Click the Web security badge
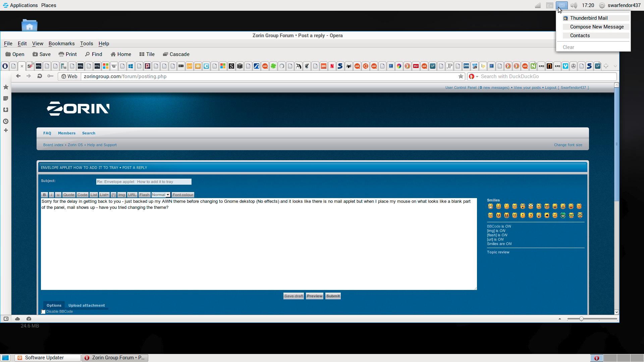 point(69,76)
